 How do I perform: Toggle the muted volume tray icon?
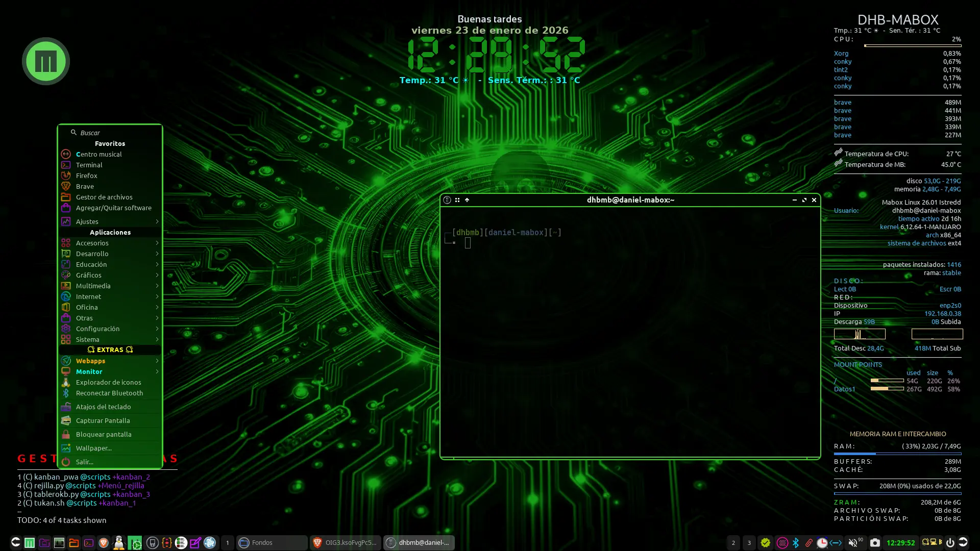pyautogui.click(x=852, y=543)
